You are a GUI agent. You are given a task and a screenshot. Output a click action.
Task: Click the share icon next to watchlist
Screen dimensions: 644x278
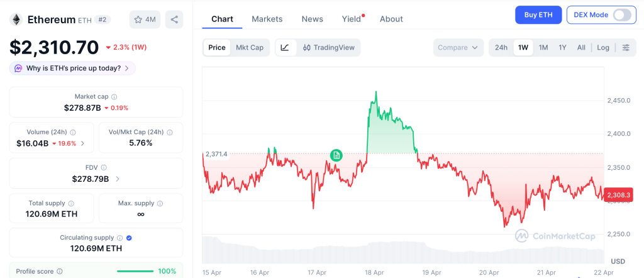[174, 19]
